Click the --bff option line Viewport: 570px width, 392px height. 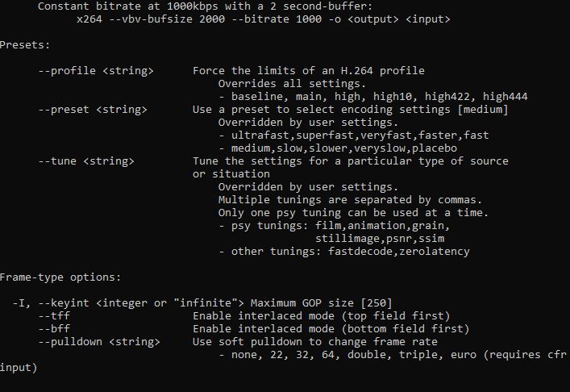(x=254, y=329)
